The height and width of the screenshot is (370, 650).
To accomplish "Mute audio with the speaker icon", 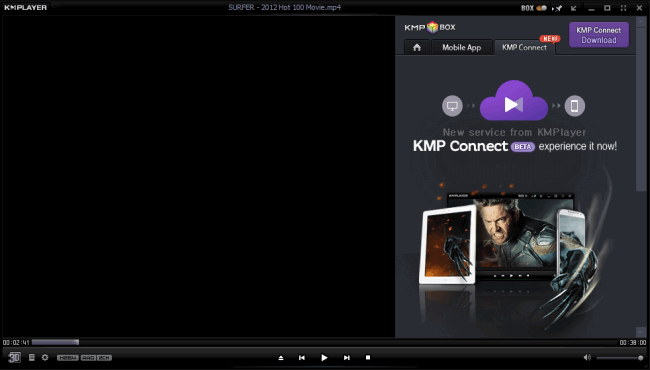I will (587, 357).
